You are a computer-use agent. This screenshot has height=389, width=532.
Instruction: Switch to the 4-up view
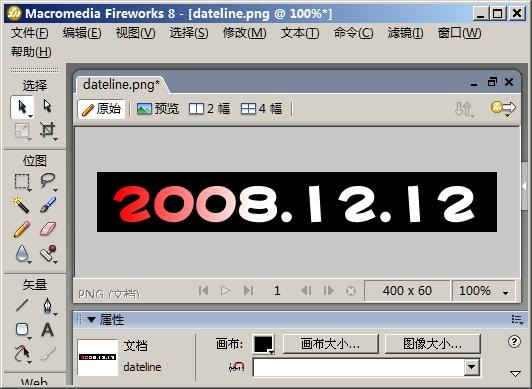pos(261,109)
